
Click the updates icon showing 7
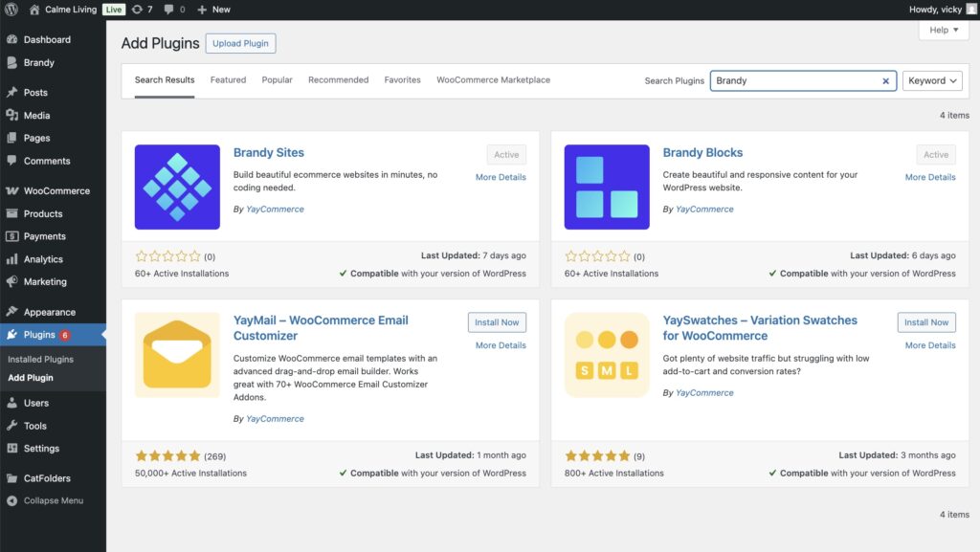point(137,10)
